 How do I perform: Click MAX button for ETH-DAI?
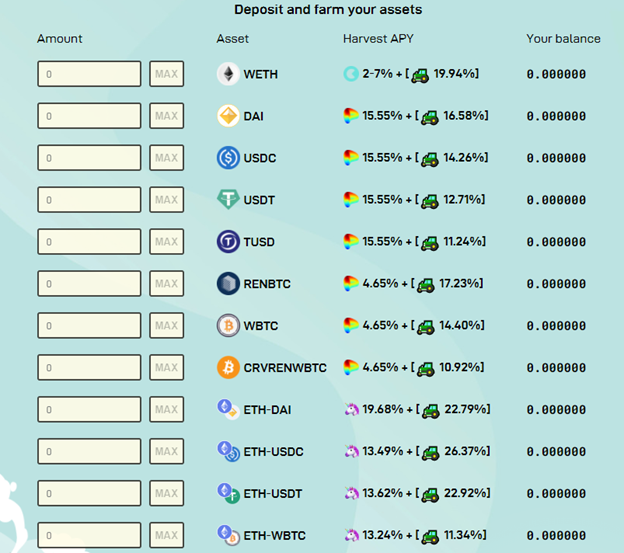[167, 409]
